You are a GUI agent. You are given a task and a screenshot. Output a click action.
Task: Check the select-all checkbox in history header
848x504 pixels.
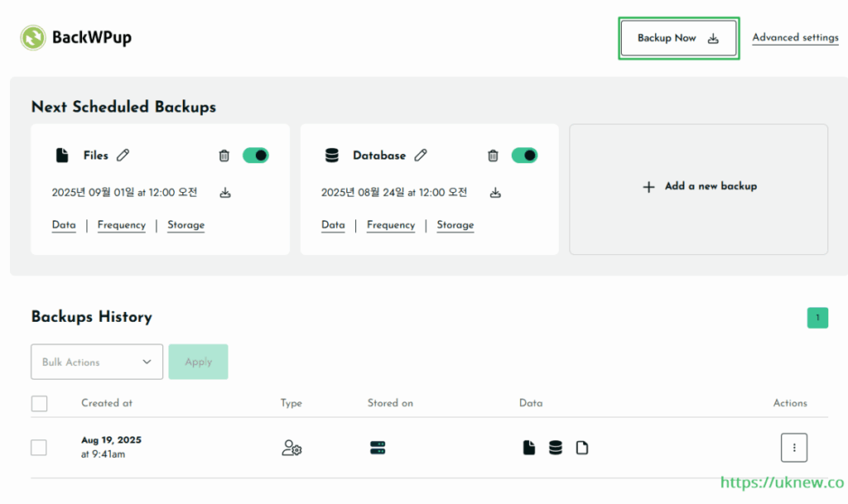click(39, 404)
